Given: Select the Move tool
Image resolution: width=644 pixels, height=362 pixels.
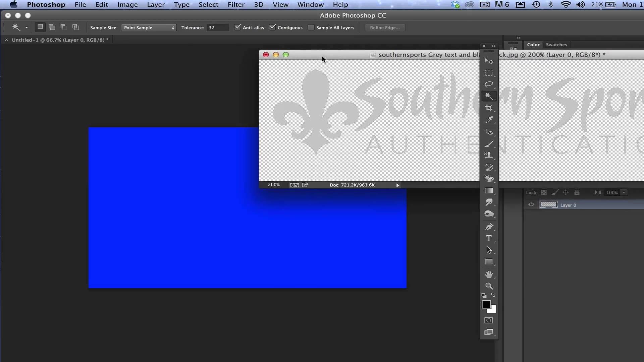Looking at the screenshot, I should click(x=489, y=61).
